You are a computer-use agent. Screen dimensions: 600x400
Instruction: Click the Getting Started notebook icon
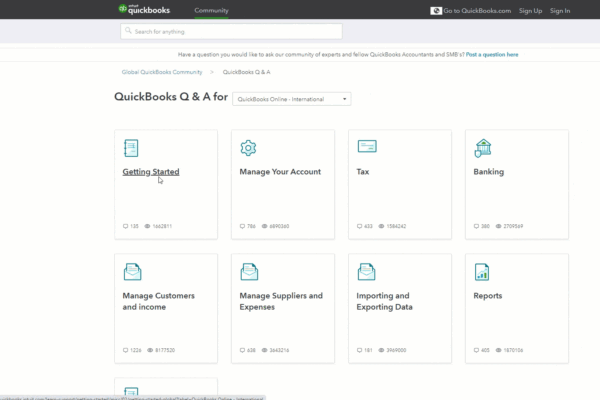coord(131,148)
